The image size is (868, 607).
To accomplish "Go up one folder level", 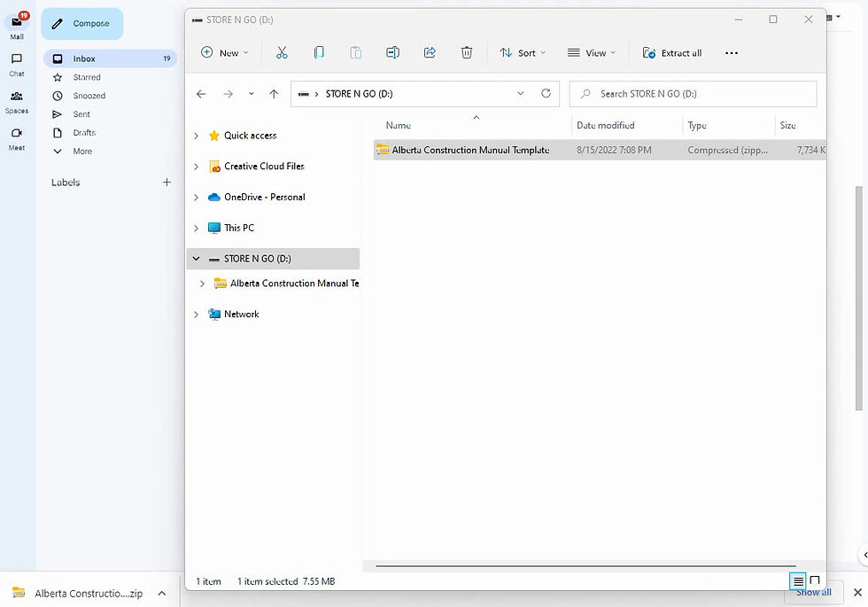I will 274,94.
